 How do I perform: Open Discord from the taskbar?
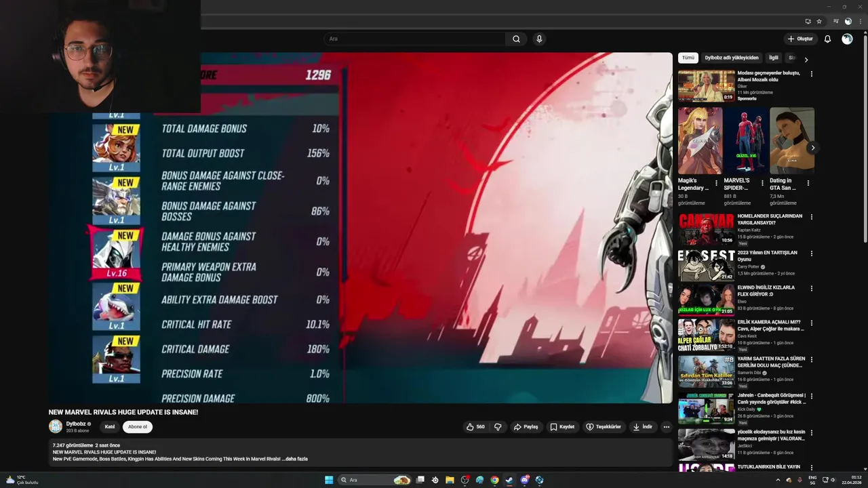tap(524, 480)
